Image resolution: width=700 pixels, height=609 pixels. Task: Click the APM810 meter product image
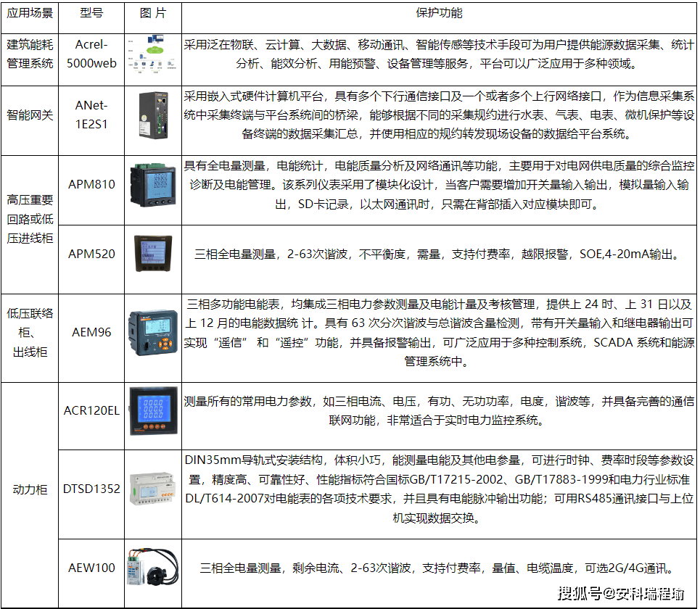[x=152, y=185]
